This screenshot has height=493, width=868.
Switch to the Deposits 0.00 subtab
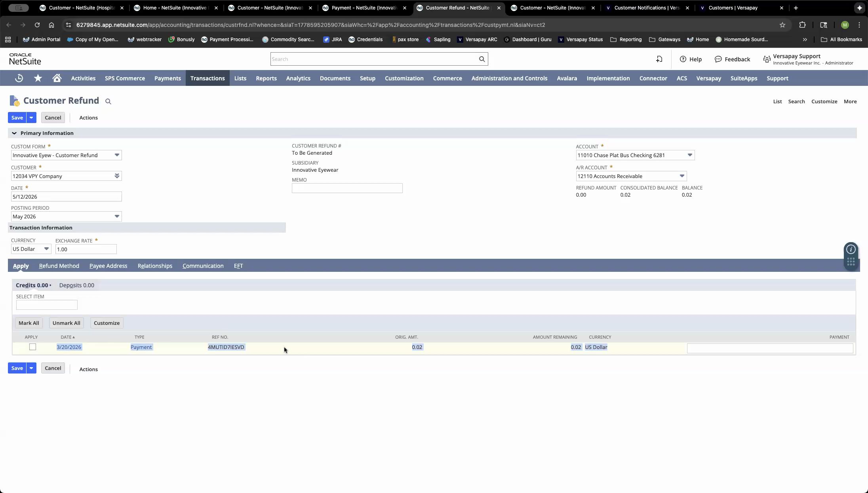coord(77,285)
